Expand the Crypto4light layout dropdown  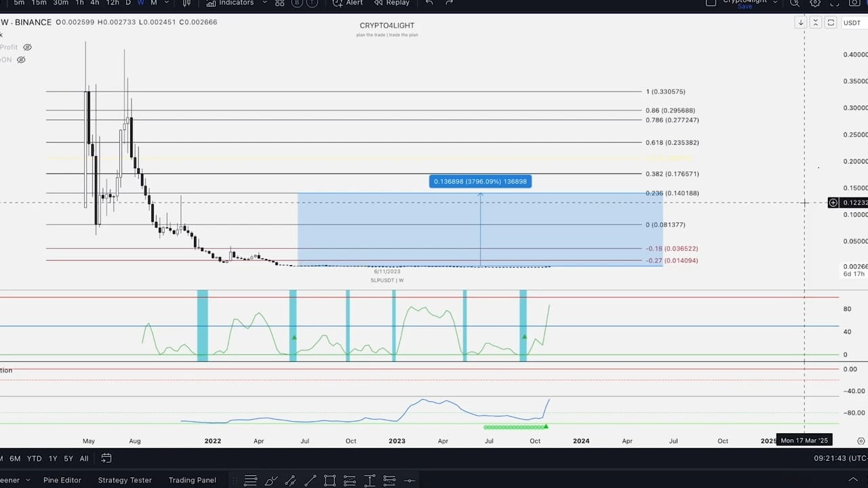(x=775, y=2)
